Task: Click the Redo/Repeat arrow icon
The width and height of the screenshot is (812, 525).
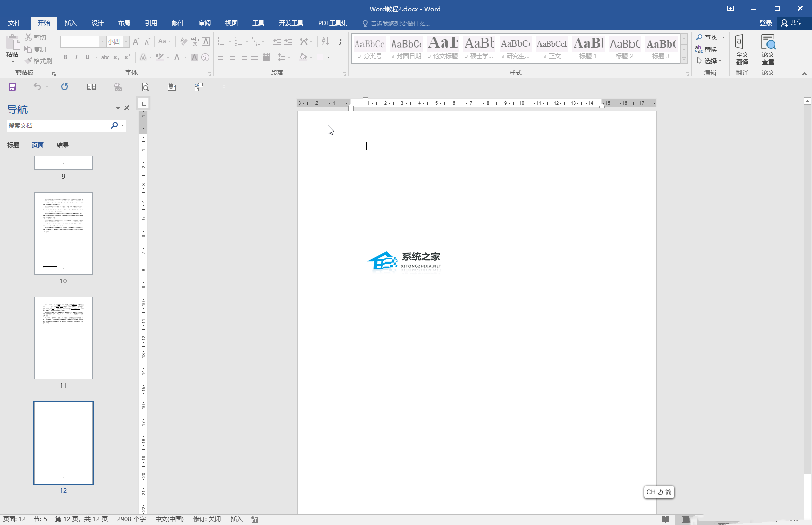Action: coord(64,87)
